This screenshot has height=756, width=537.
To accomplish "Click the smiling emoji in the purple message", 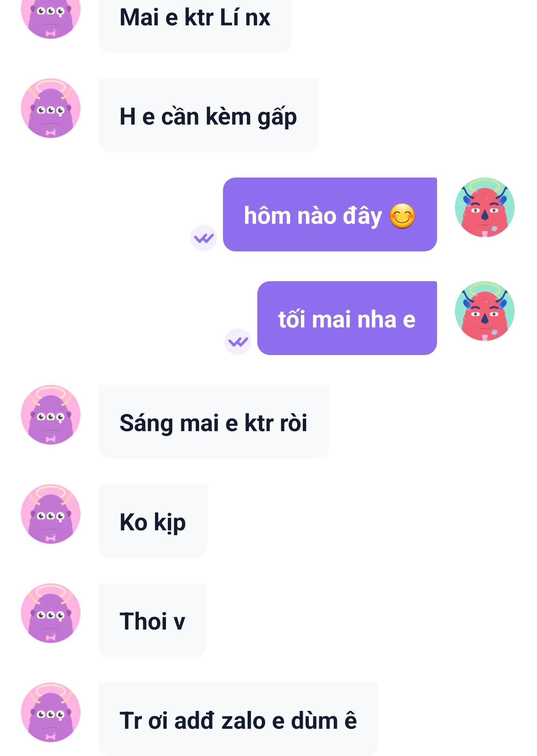I will [x=402, y=216].
